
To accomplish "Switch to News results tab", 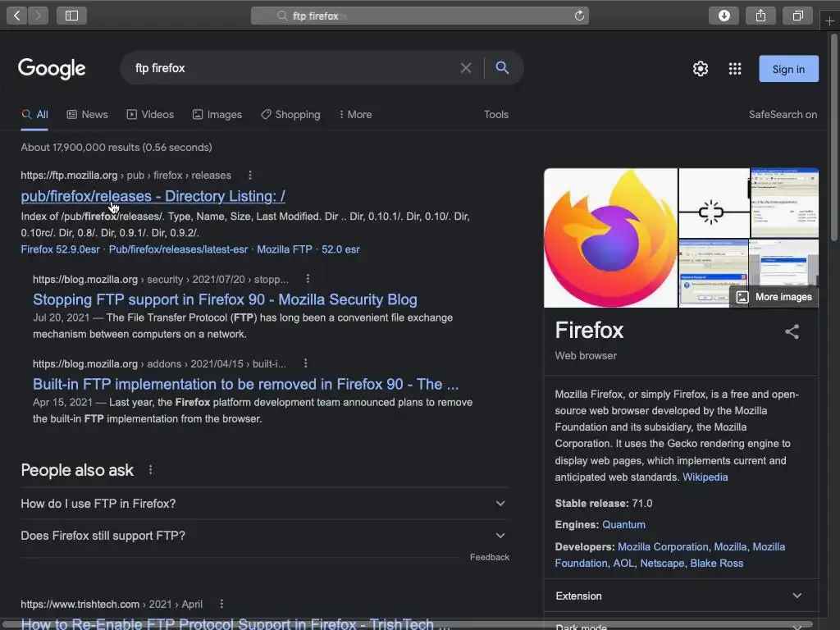I will 87,115.
